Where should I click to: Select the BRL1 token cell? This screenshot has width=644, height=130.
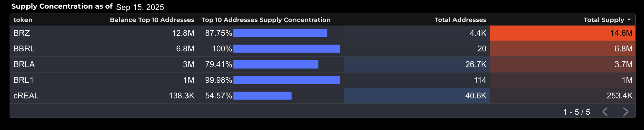click(23, 80)
